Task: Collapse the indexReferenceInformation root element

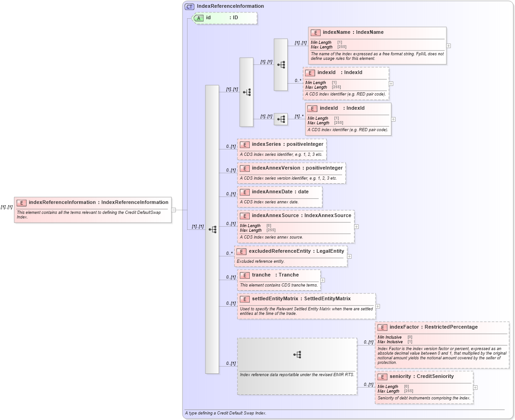Action: click(173, 210)
